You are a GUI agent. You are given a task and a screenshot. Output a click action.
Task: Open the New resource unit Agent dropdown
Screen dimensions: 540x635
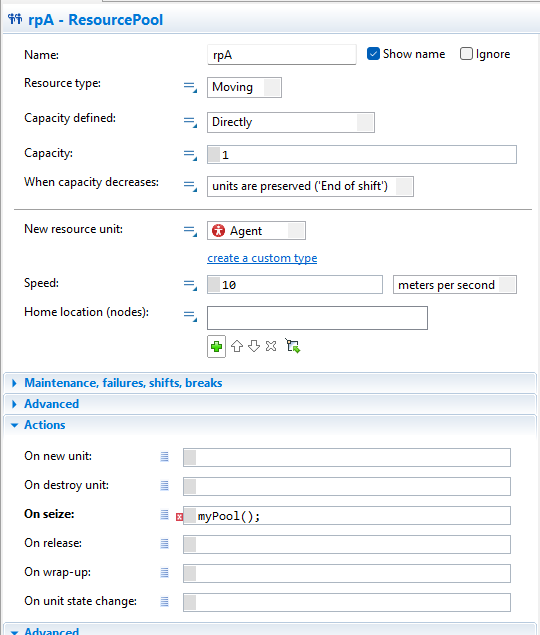(x=256, y=231)
